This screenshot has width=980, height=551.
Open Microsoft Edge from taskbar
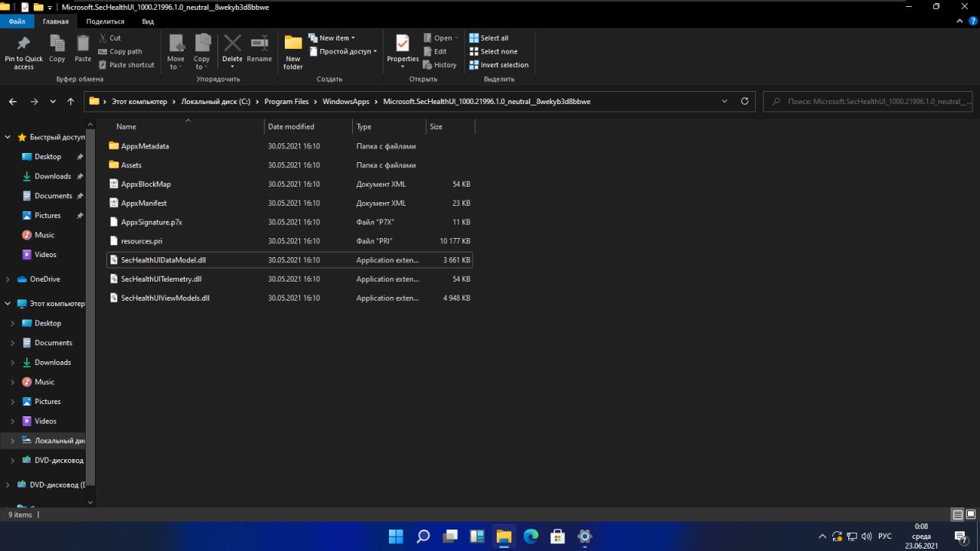[x=531, y=536]
